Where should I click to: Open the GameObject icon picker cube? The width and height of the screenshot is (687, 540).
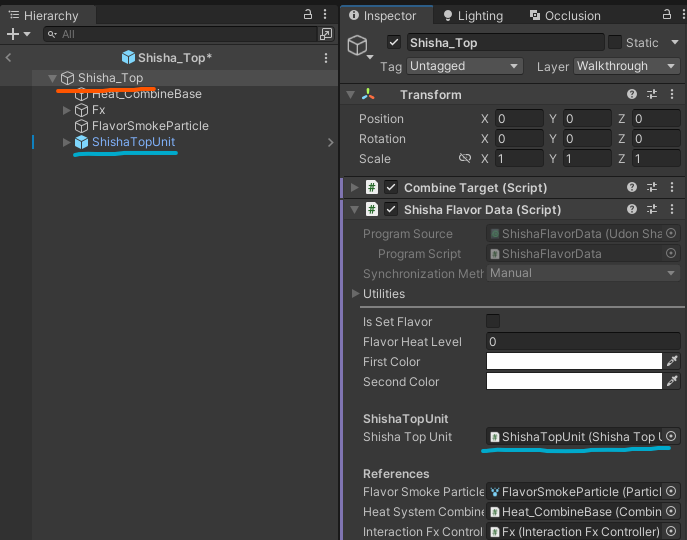click(x=360, y=46)
